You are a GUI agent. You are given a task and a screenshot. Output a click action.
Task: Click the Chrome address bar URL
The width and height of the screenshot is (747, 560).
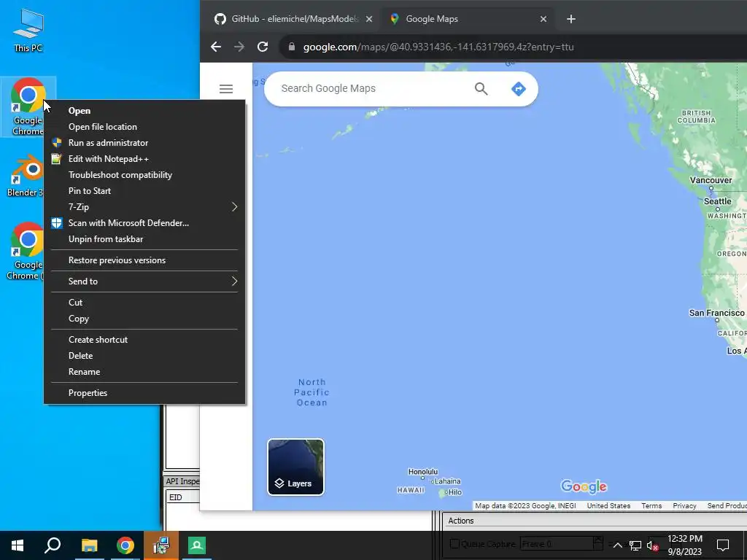(438, 47)
